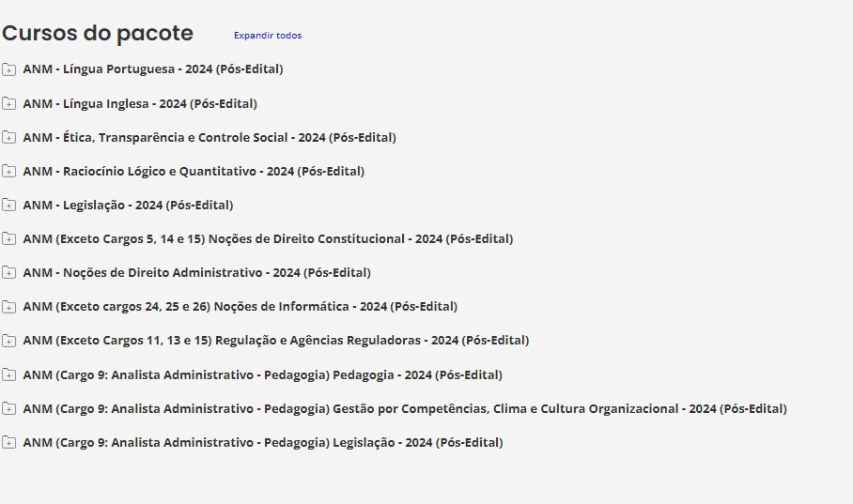Click folder icon beside Noções de Direito Constitucional
Image resolution: width=853 pixels, height=504 pixels.
[8, 239]
